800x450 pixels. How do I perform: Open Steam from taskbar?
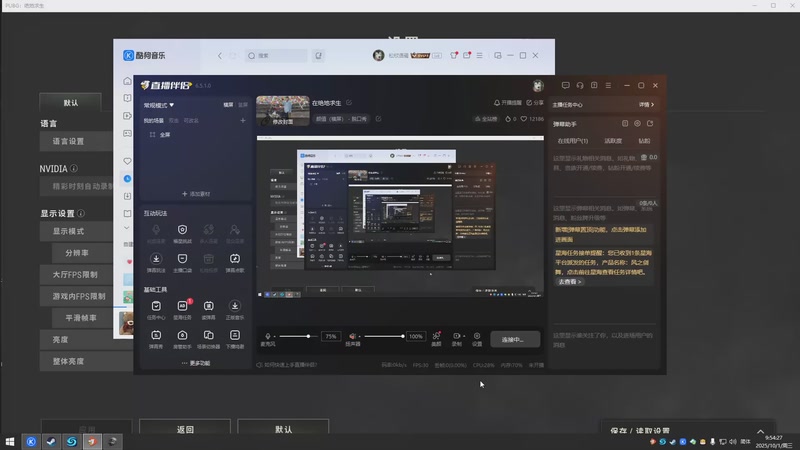51,441
